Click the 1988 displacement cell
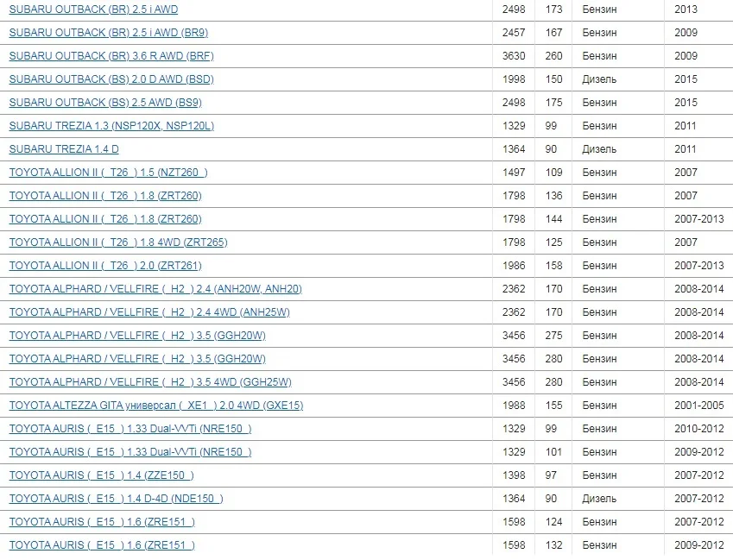Screen dimensions: 733x560 [x=514, y=406]
